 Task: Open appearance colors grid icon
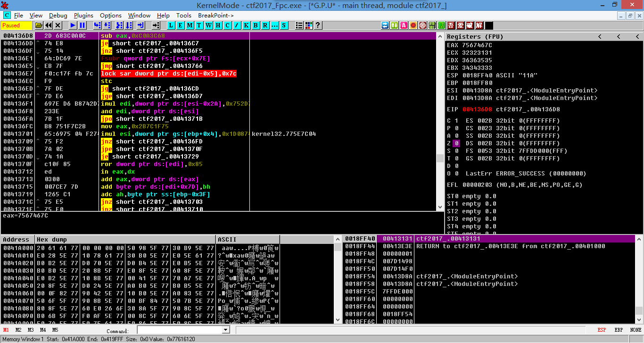[308, 25]
